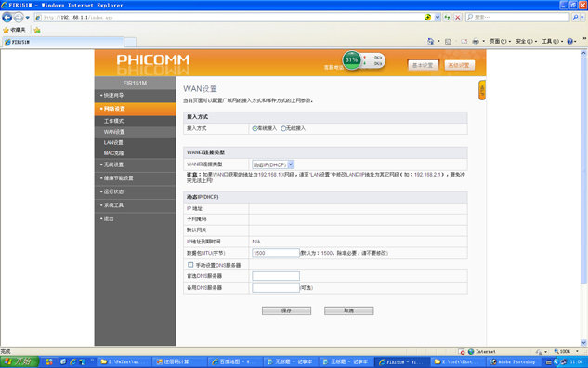
Task: Click the IE back navigation arrow
Action: click(7, 18)
